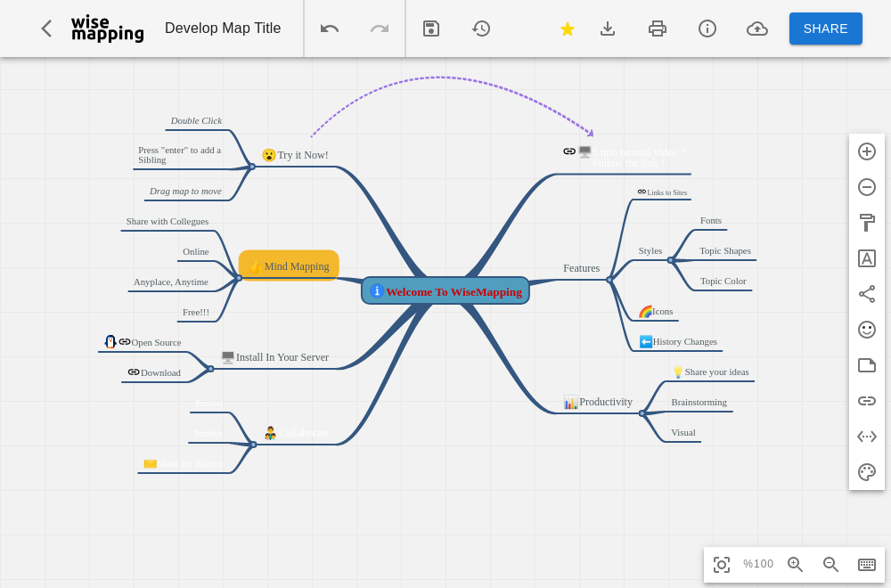Click the rainbow icon beside Icons

pyautogui.click(x=645, y=311)
